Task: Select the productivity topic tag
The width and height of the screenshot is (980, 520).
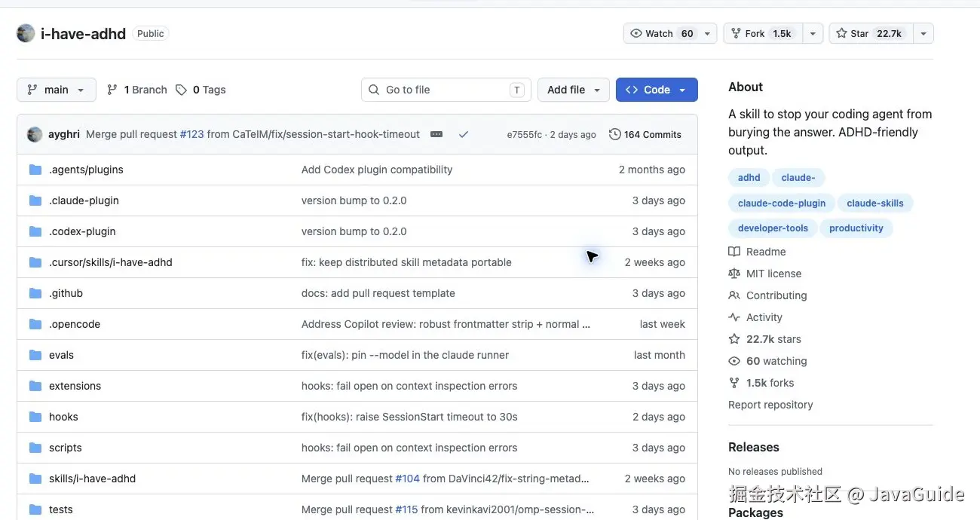Action: coord(856,228)
